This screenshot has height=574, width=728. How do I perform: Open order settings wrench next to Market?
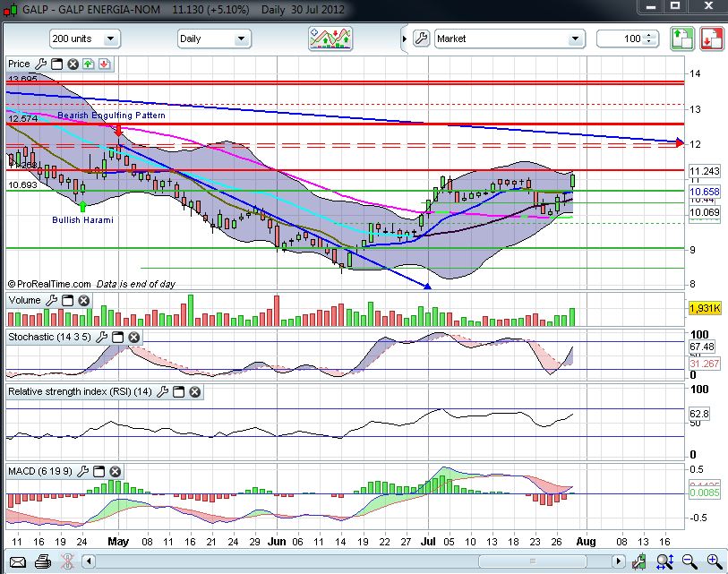click(421, 39)
